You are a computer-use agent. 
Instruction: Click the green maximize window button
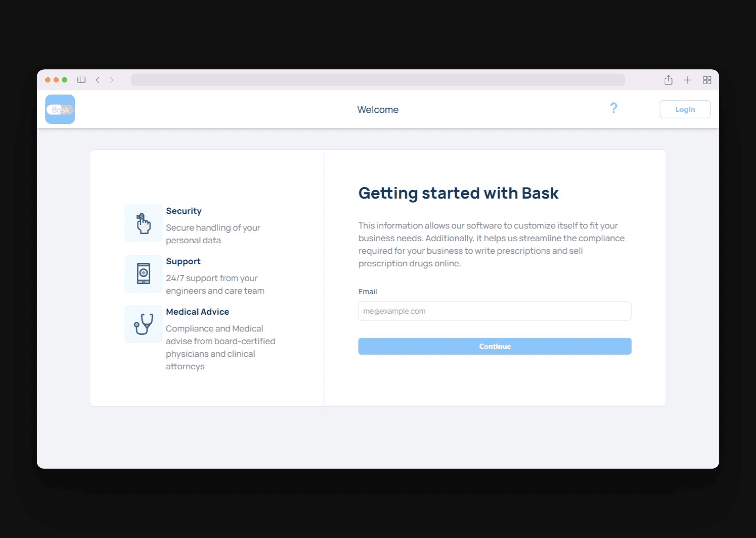[x=65, y=80]
